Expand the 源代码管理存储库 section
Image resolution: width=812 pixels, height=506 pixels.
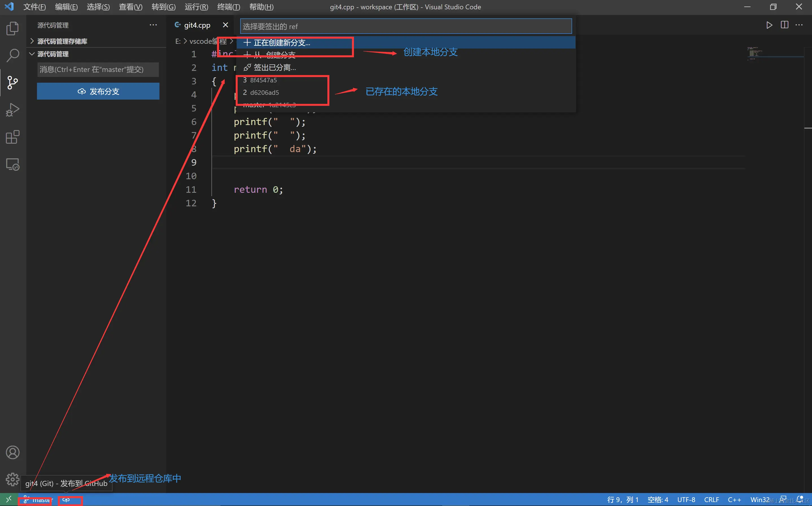pyautogui.click(x=62, y=41)
